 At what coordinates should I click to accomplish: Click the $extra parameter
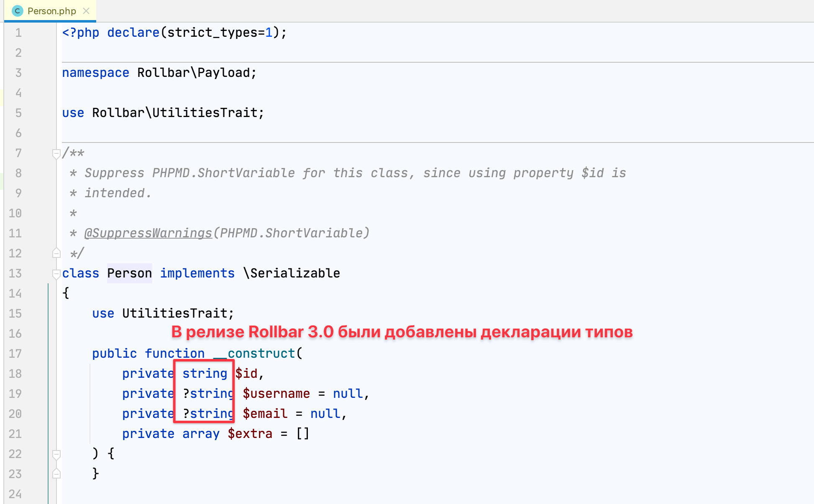[250, 434]
